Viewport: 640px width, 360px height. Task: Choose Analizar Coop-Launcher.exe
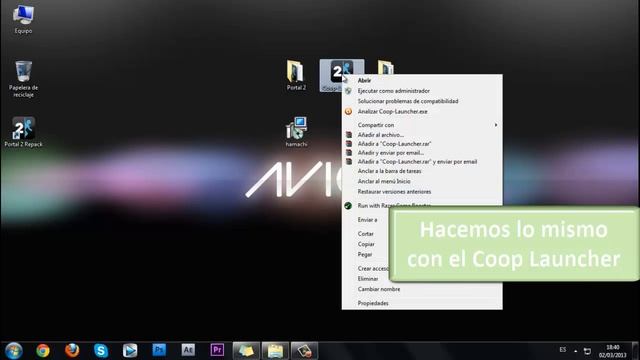tap(422, 111)
